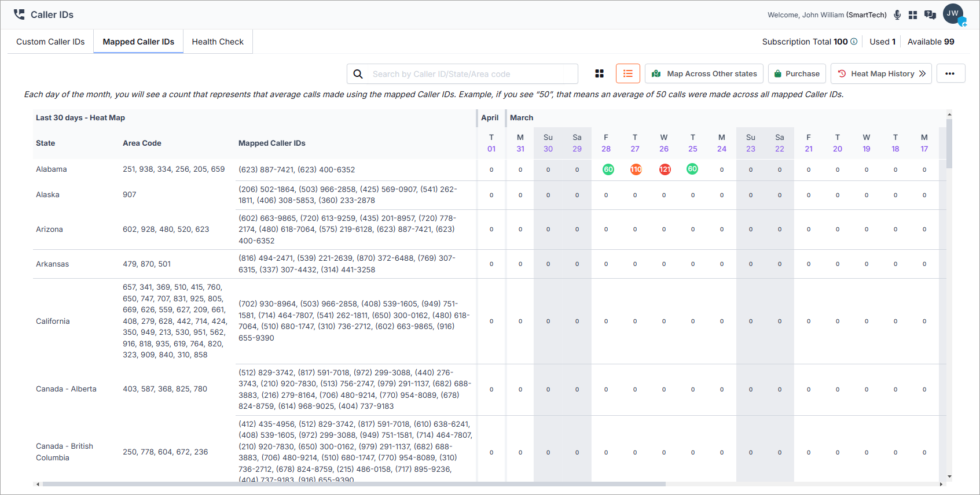Select Mapped Caller IDs tab
Image resolution: width=980 pixels, height=495 pixels.
[138, 42]
